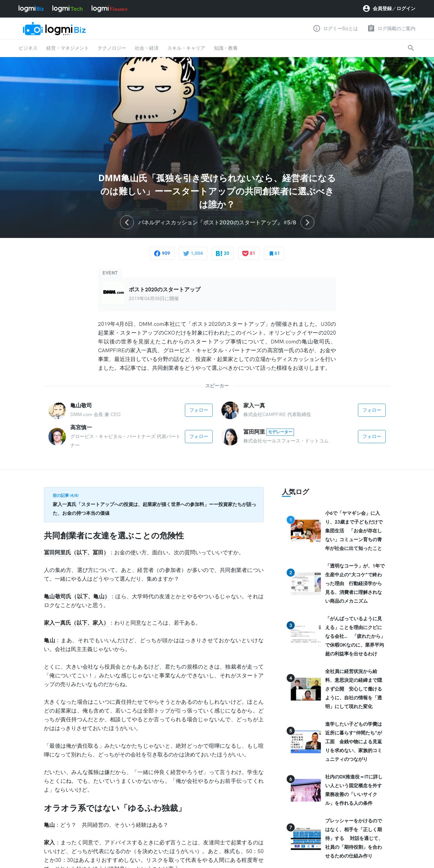Open article 「がんばっているように見える」 title
The width and height of the screenshot is (434, 868).
click(354, 636)
